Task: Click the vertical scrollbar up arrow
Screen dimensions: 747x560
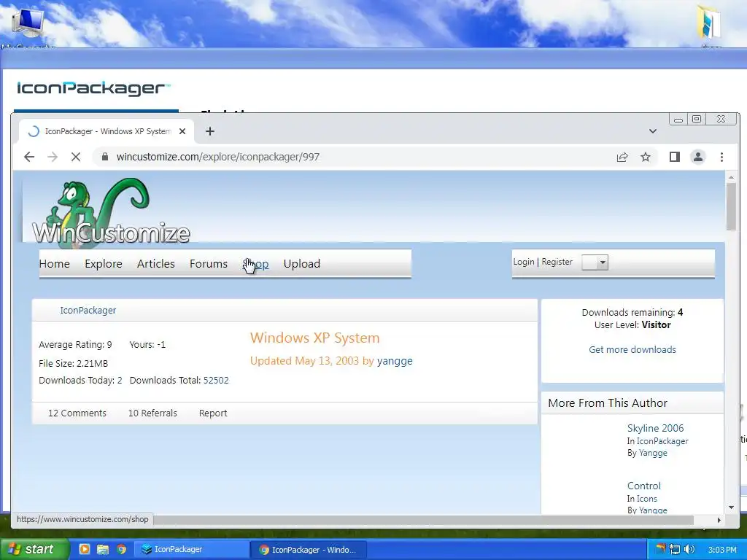Action: [x=731, y=177]
